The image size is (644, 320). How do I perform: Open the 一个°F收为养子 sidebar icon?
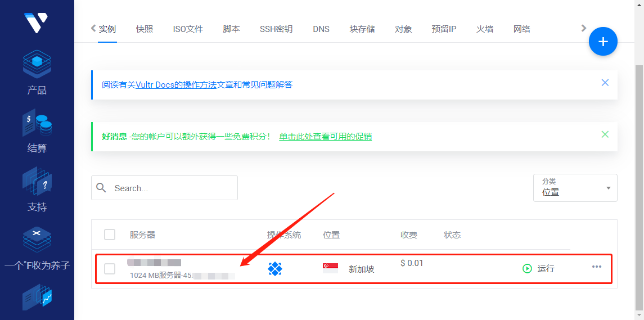pos(37,240)
